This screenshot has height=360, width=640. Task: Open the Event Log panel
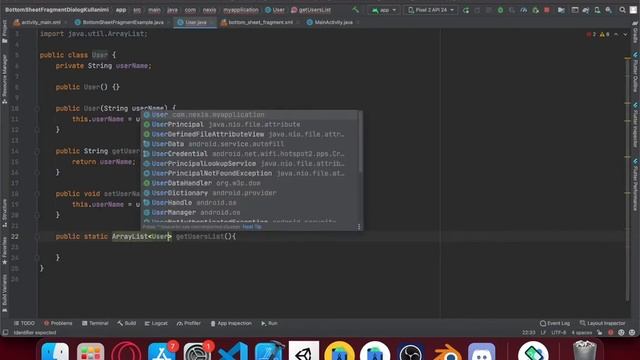pos(555,323)
